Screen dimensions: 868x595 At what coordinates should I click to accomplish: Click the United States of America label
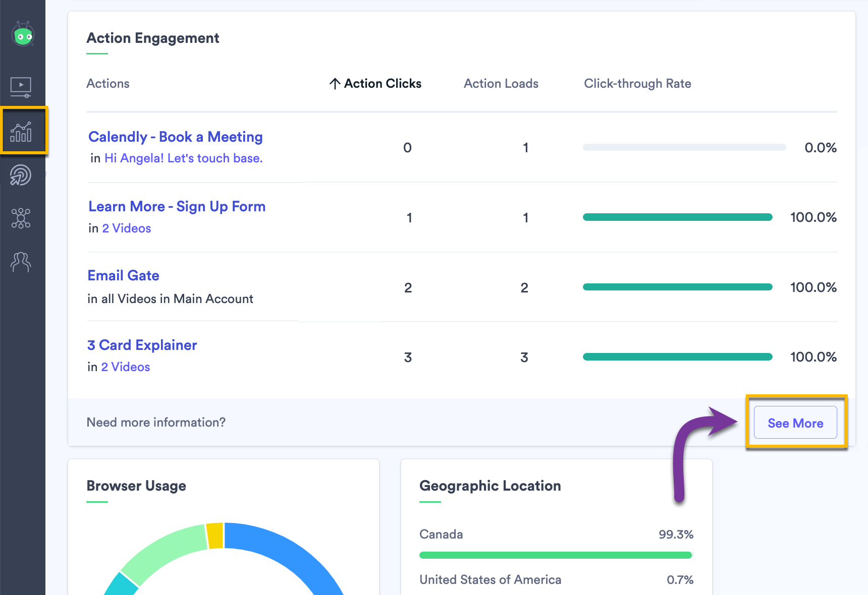(490, 580)
